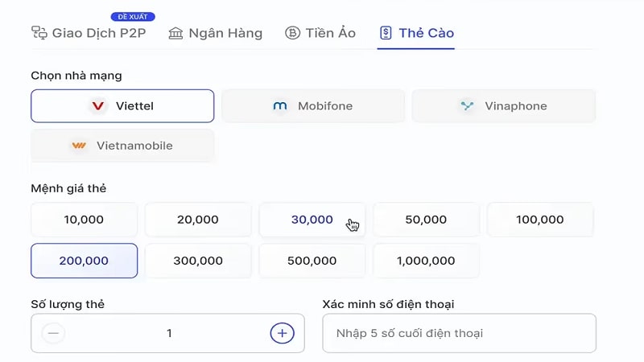Open the Tiền Ảo tab
This screenshot has height=362, width=644.
pos(320,33)
